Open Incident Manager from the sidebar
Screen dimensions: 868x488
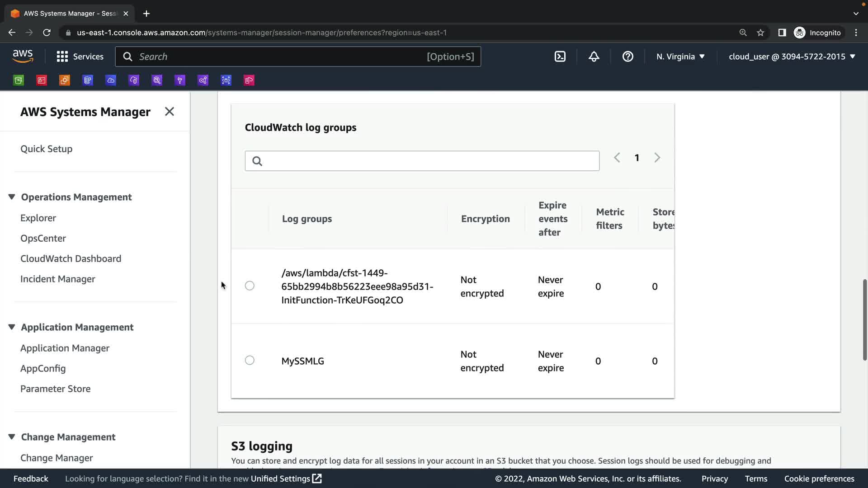coord(57,279)
